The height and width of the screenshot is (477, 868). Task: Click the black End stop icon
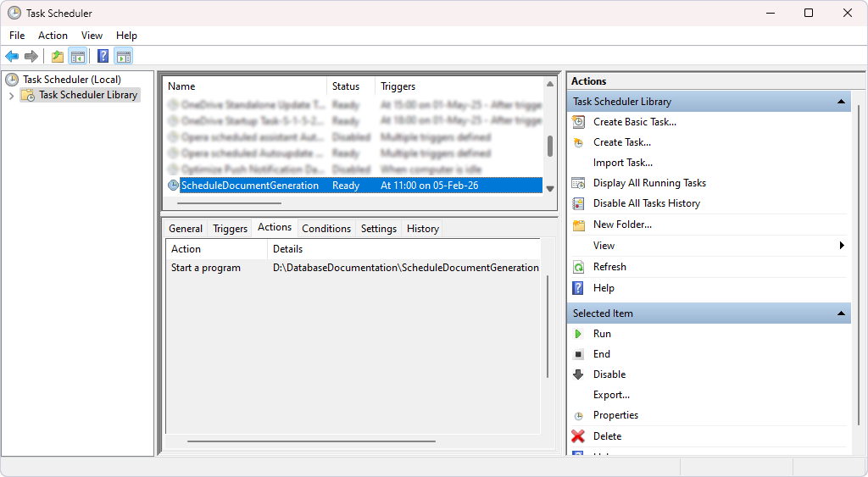[x=578, y=354]
